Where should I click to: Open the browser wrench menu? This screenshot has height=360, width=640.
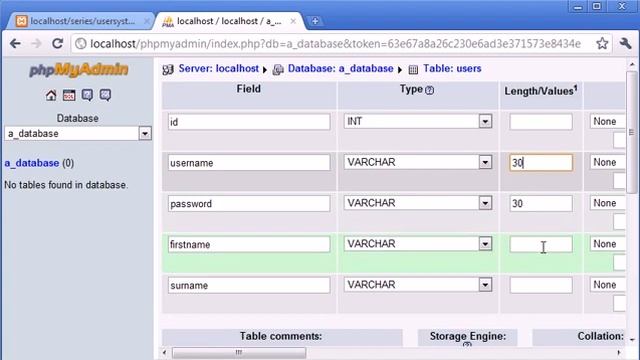625,43
